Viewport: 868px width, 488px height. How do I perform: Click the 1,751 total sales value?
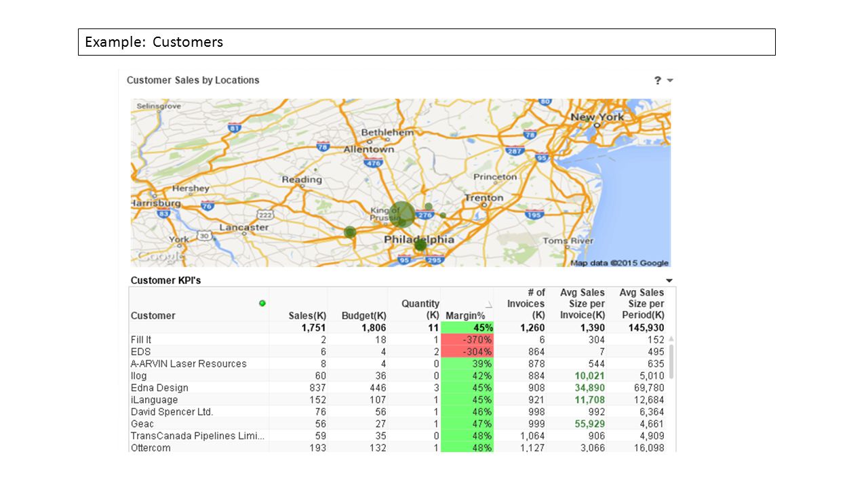click(314, 328)
